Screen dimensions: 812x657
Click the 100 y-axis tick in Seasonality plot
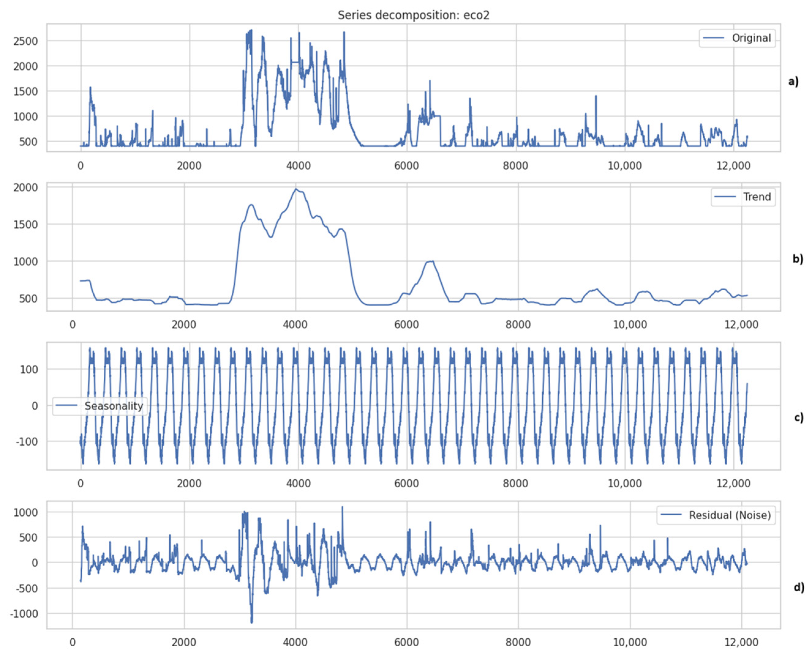click(x=29, y=369)
